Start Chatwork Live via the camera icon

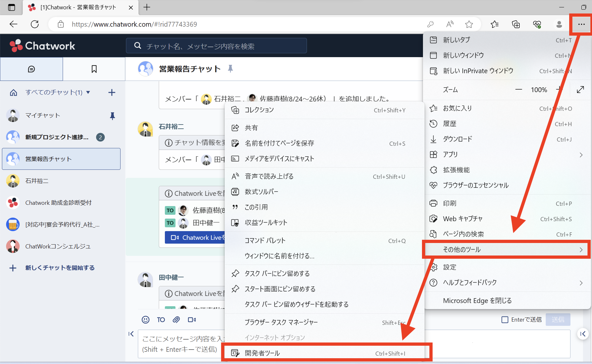(x=192, y=320)
